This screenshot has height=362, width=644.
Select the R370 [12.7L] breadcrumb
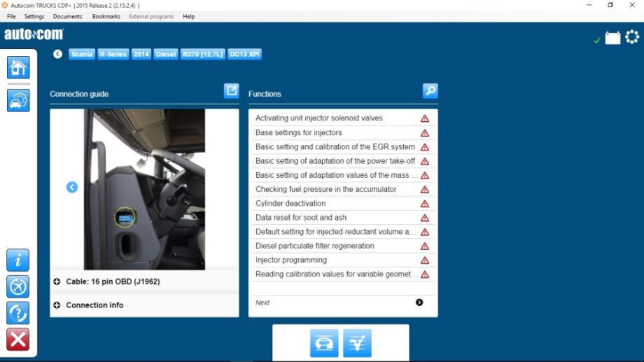pyautogui.click(x=203, y=54)
